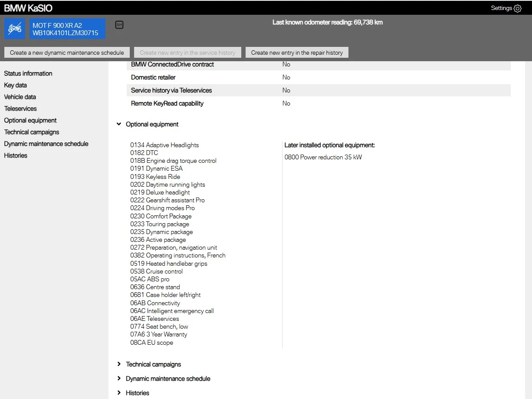Click '018B Engine drag torque control'

point(173,161)
